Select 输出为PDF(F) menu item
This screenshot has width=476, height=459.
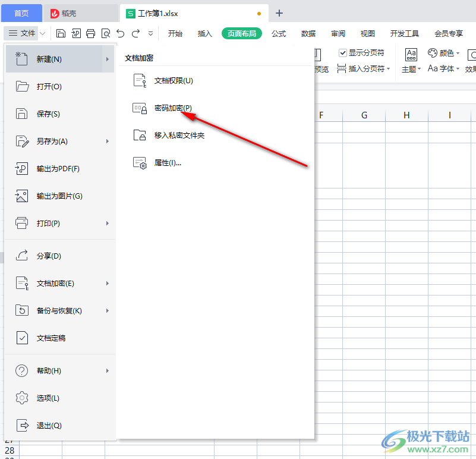pyautogui.click(x=58, y=169)
